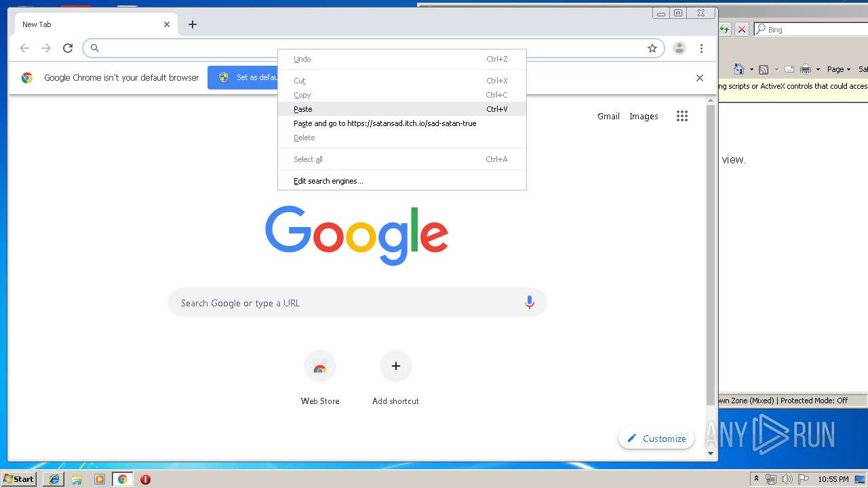This screenshot has width=868, height=488.
Task: Open Internet Explorer from the taskbar
Action: tap(54, 479)
